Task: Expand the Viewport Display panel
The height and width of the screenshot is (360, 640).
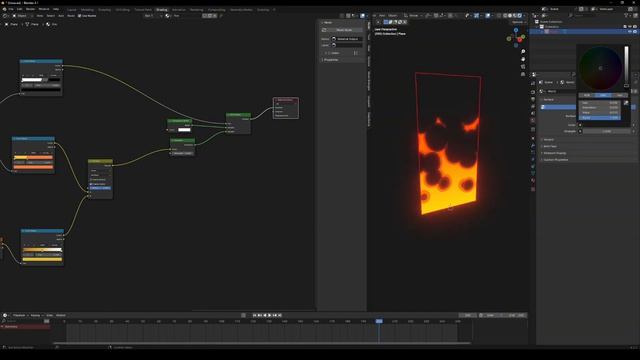Action: click(x=554, y=153)
